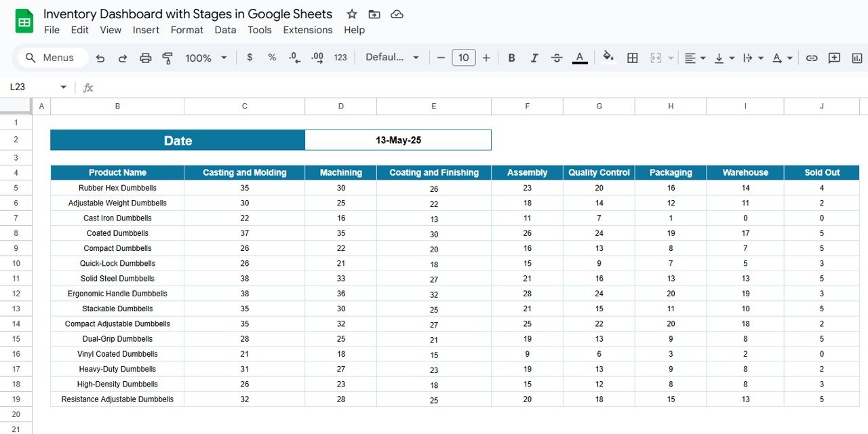Check the cloud save status icon

(x=397, y=14)
